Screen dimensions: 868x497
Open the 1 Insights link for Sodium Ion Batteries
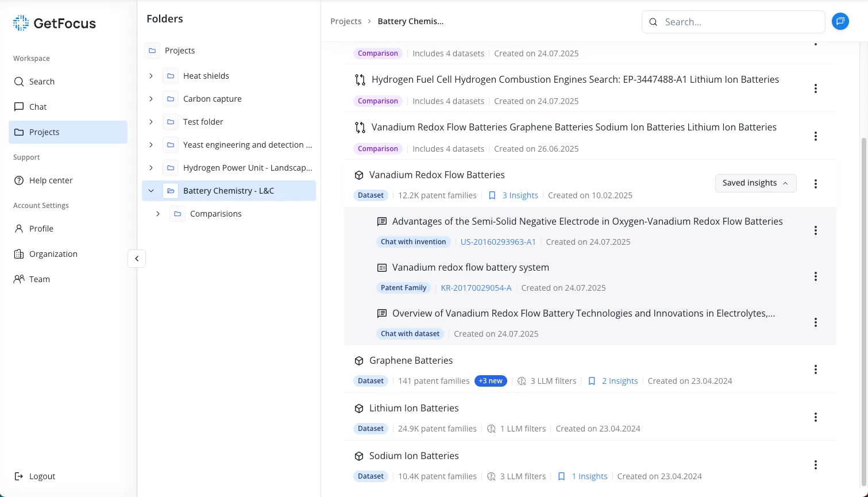click(589, 476)
